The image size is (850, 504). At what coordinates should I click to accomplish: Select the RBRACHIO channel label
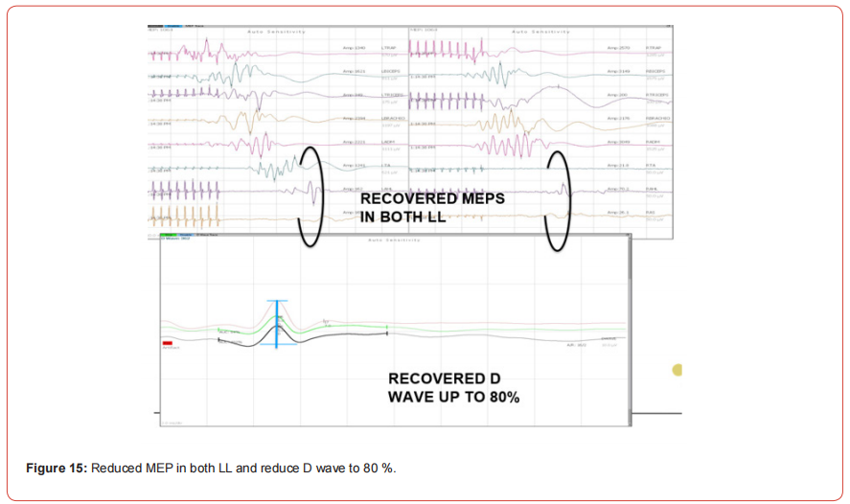657,118
